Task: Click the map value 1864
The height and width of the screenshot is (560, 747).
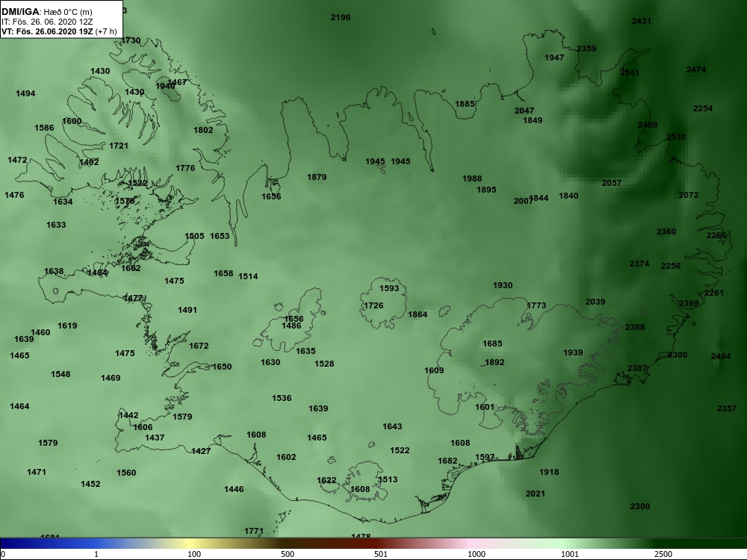Action: 418,314
